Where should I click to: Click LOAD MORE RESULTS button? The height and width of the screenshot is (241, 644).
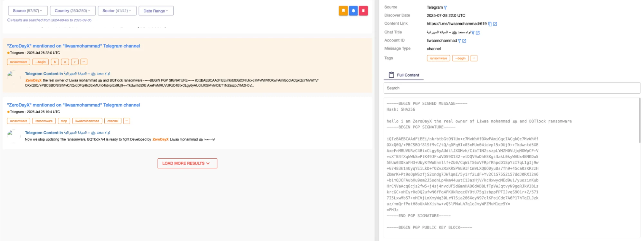[x=187, y=163]
